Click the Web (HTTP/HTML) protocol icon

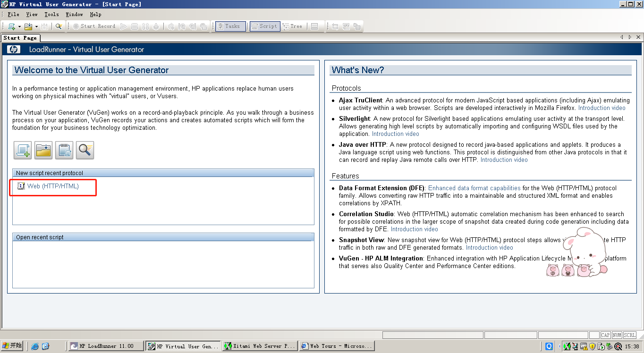[x=21, y=186]
